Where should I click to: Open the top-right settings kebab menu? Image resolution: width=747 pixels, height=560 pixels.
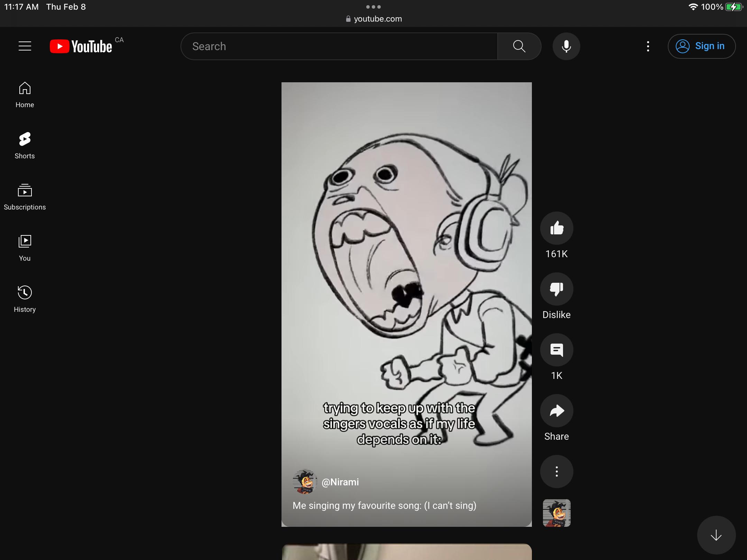coord(648,46)
